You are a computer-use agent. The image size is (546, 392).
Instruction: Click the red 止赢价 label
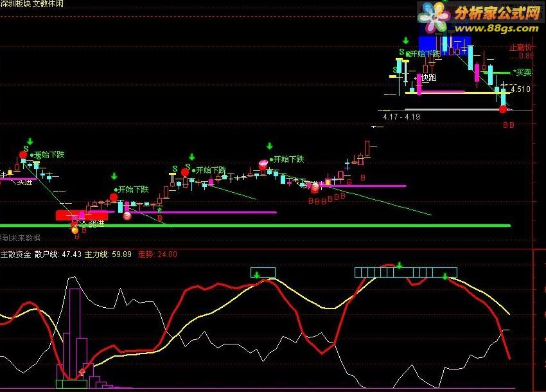click(521, 48)
